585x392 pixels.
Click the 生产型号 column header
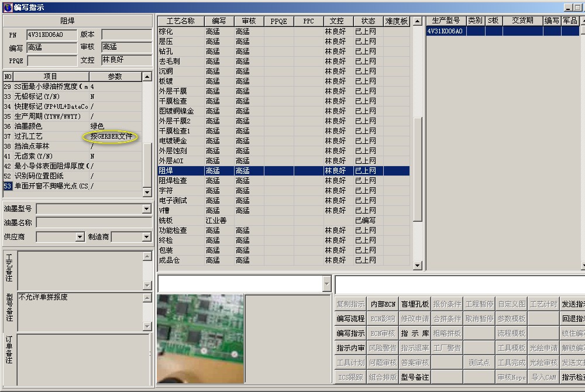pyautogui.click(x=446, y=21)
